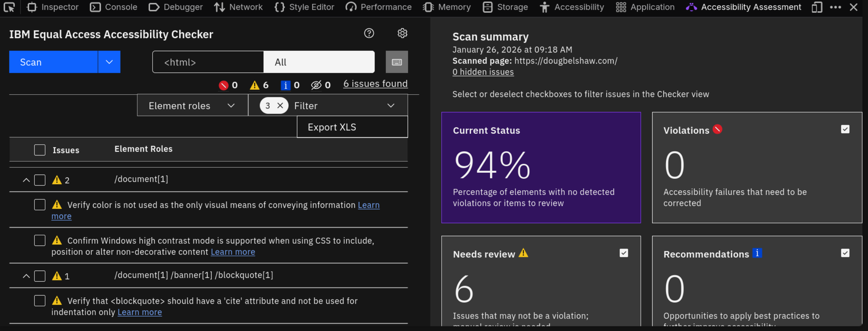Click the scanned page URL text
The image size is (868, 331).
point(566,61)
